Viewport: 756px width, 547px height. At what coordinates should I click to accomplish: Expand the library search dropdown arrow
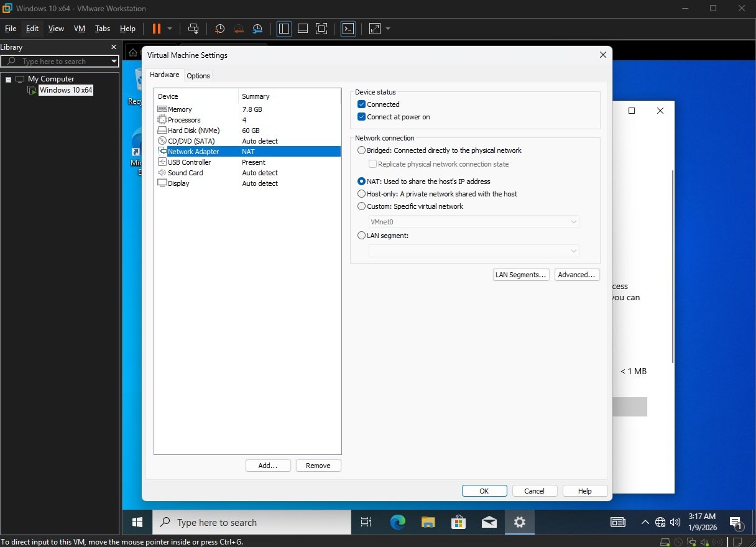[x=114, y=62]
